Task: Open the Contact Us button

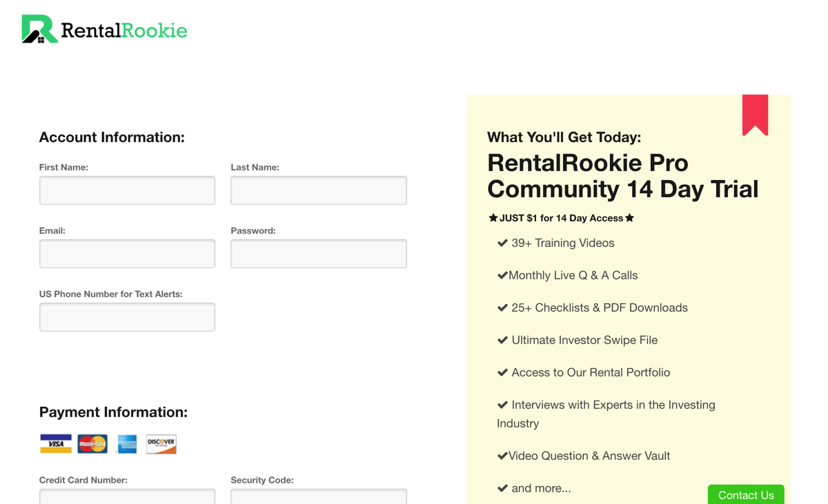Action: (746, 494)
